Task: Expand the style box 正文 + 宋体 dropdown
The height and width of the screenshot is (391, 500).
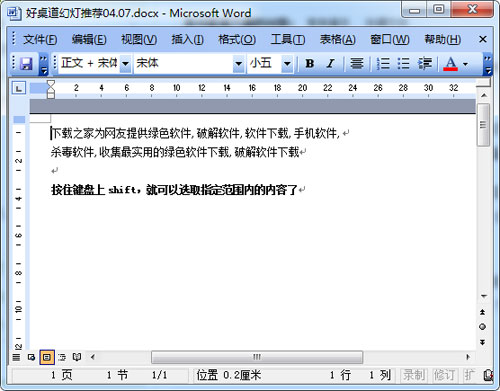Action: coord(125,63)
